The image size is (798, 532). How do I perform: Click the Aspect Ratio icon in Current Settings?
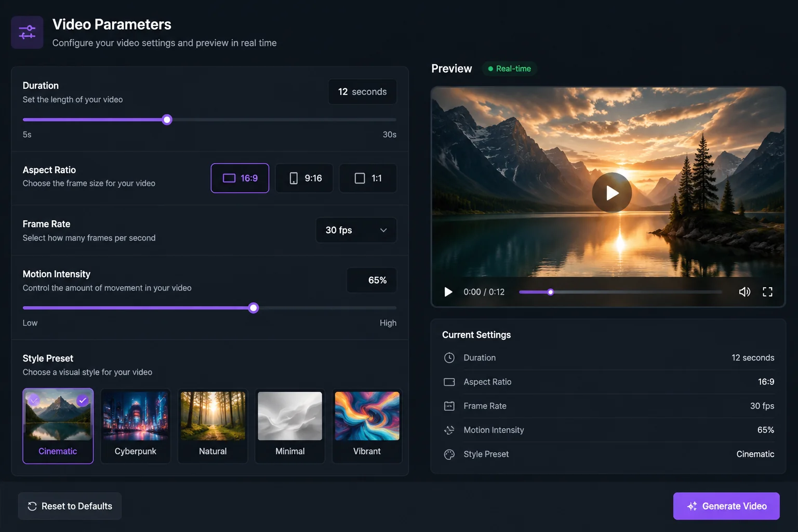449,382
